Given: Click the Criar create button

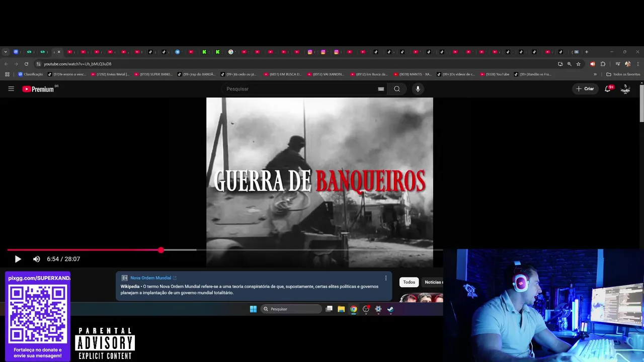Looking at the screenshot, I should pos(585,89).
